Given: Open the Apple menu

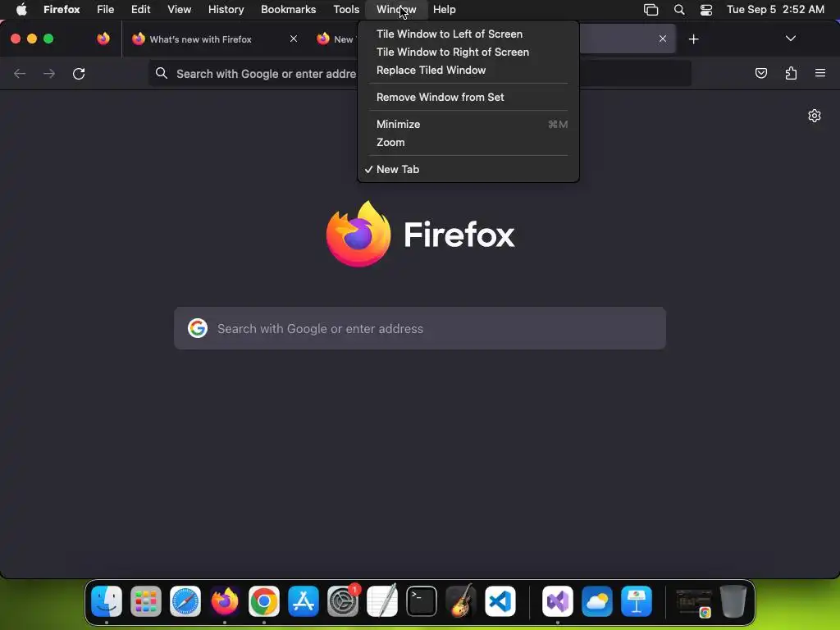Looking at the screenshot, I should click(x=21, y=9).
